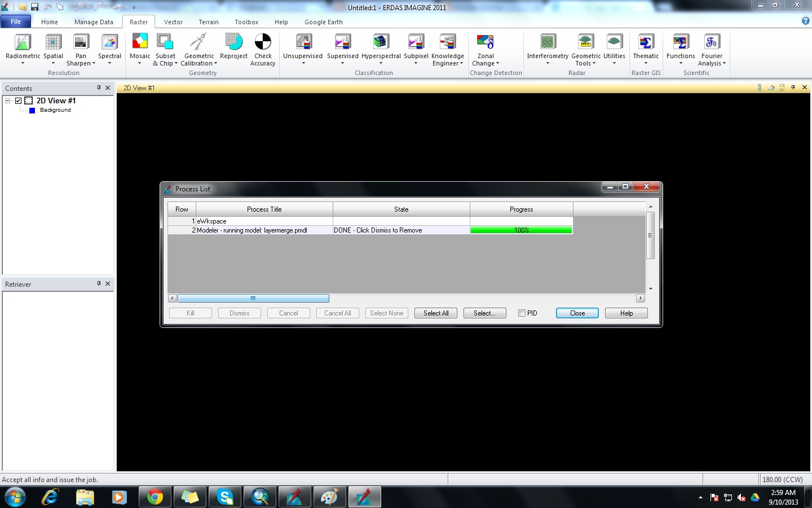Screen dimensions: 812x508
Task: Click the Select All button
Action: (x=436, y=313)
